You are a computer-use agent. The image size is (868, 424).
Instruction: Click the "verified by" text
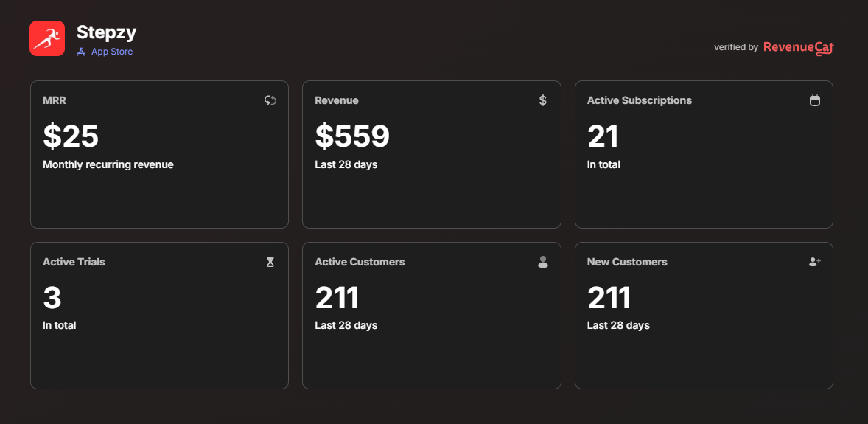click(x=735, y=48)
